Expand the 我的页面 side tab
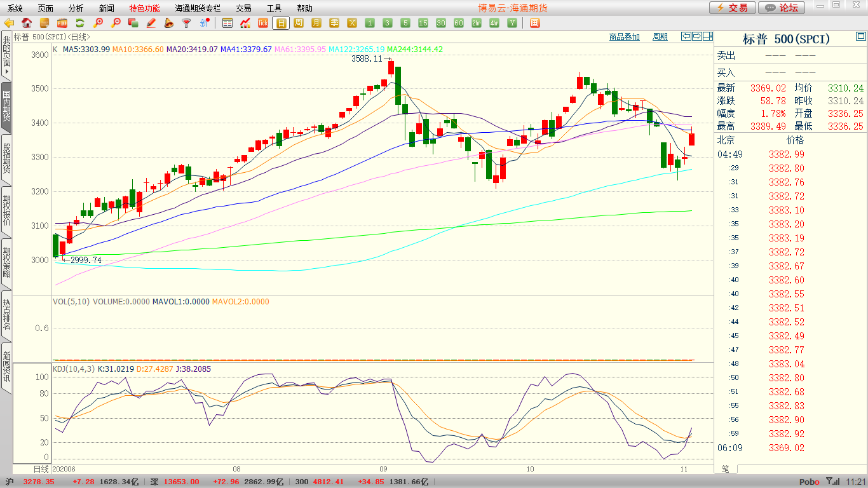868x488 pixels. point(6,56)
